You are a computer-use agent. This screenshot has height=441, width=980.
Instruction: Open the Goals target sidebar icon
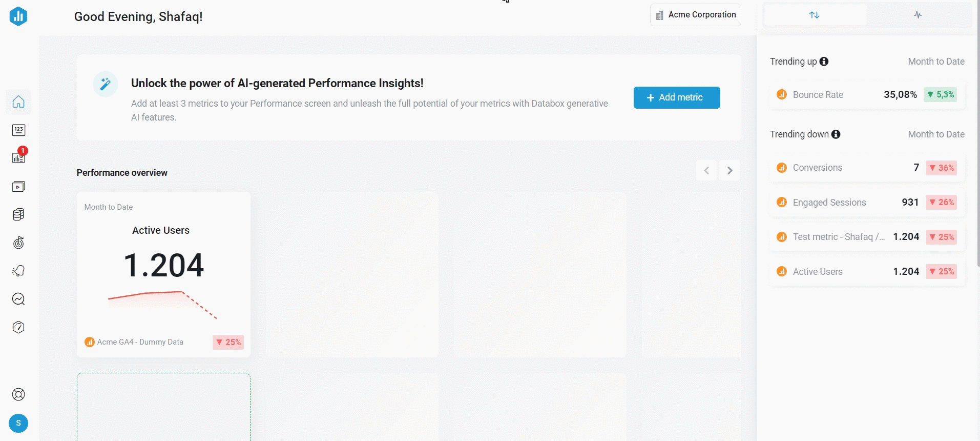18,243
